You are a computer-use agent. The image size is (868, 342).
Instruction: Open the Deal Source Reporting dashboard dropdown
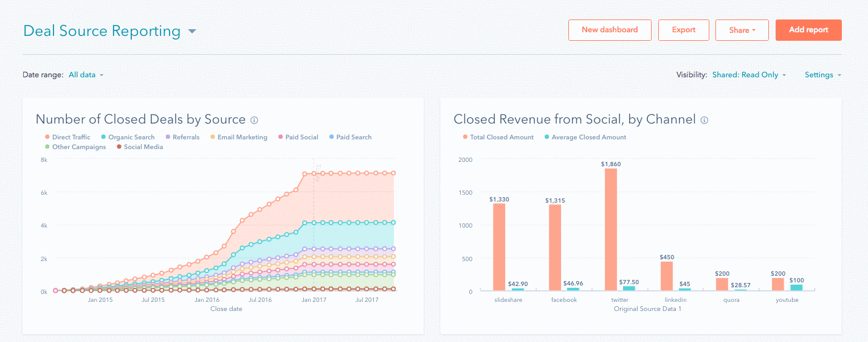pos(192,31)
